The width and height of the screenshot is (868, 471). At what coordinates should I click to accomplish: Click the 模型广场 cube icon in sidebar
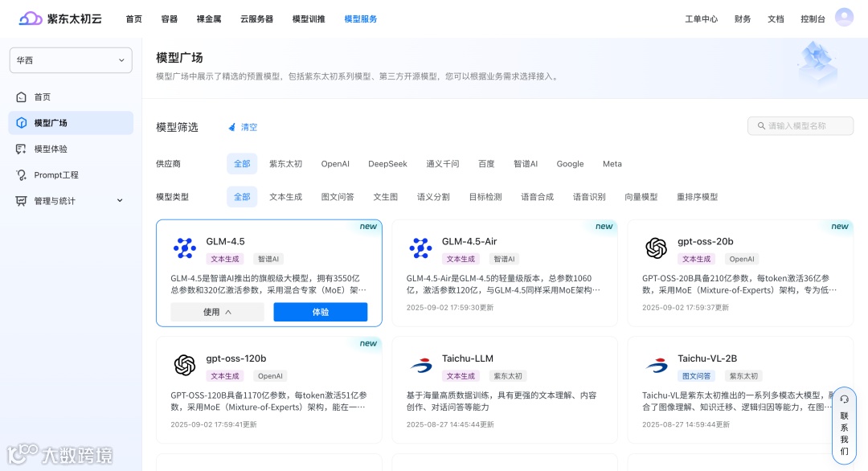click(x=21, y=123)
